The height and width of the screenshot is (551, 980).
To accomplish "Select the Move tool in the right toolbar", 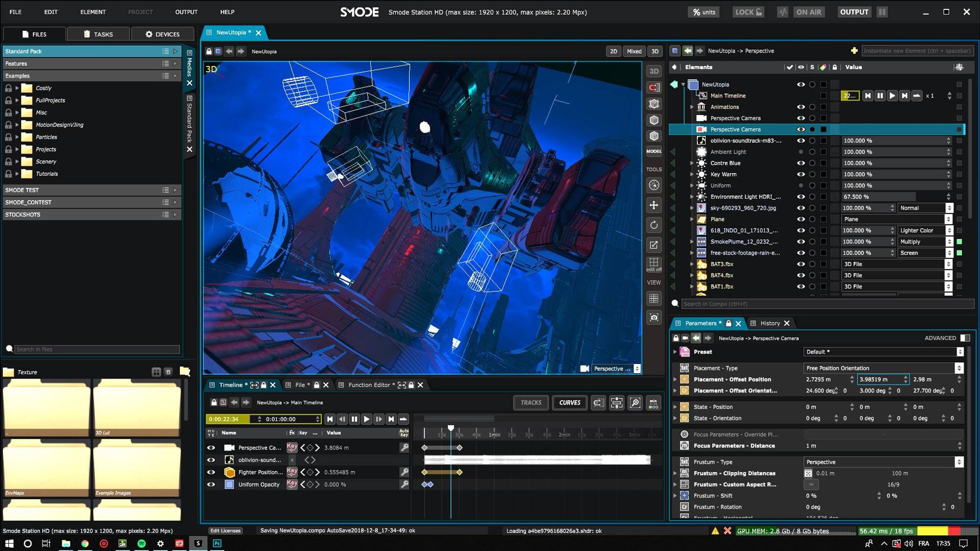I will tap(654, 205).
